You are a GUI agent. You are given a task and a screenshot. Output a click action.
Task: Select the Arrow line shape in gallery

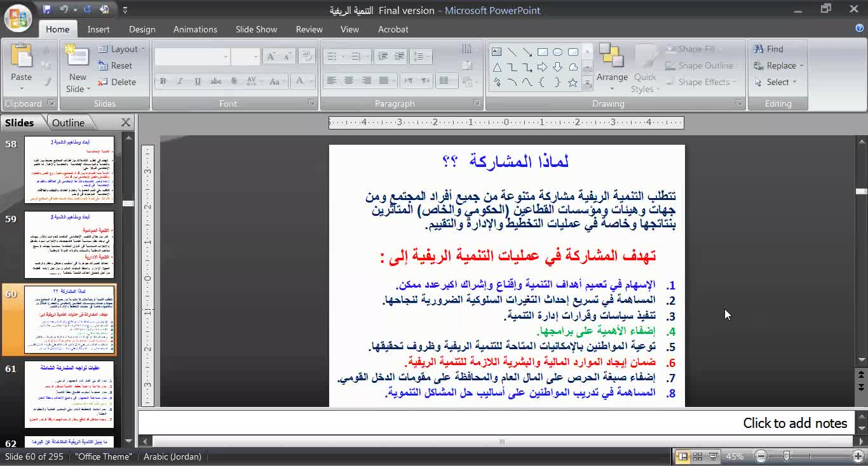pyautogui.click(x=527, y=52)
